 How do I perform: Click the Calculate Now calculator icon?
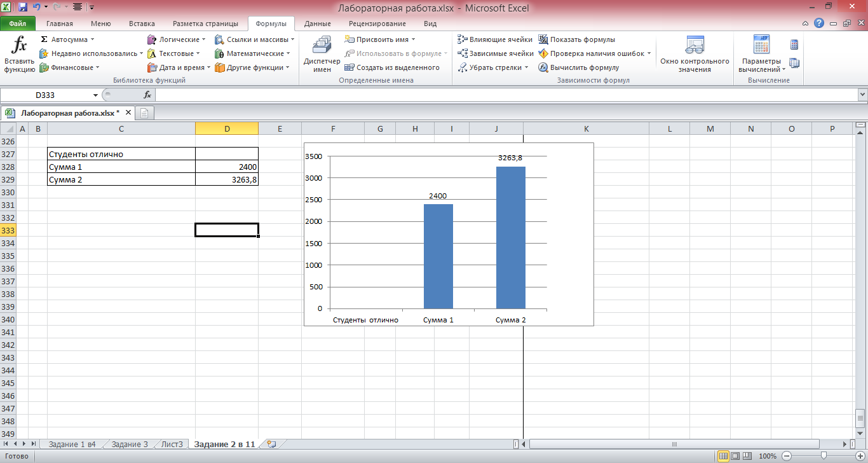[794, 45]
